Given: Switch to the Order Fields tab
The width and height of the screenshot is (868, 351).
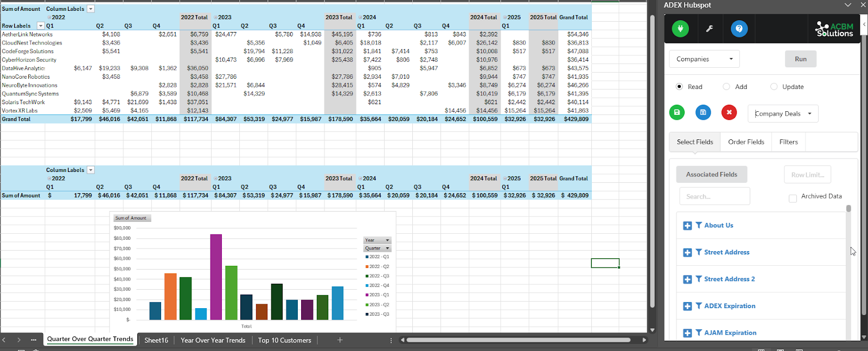Looking at the screenshot, I should pyautogui.click(x=746, y=142).
